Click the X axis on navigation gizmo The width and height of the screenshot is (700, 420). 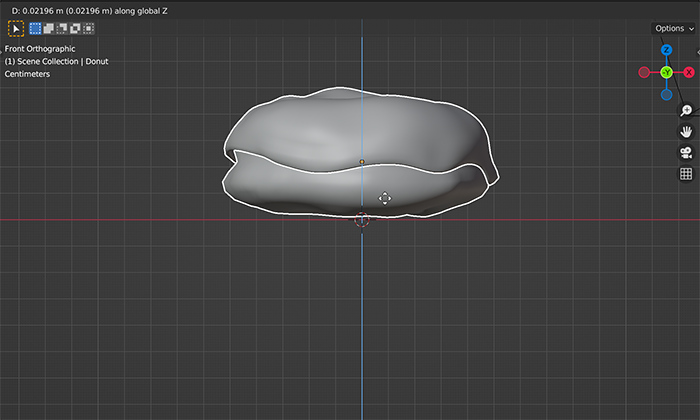click(x=689, y=72)
